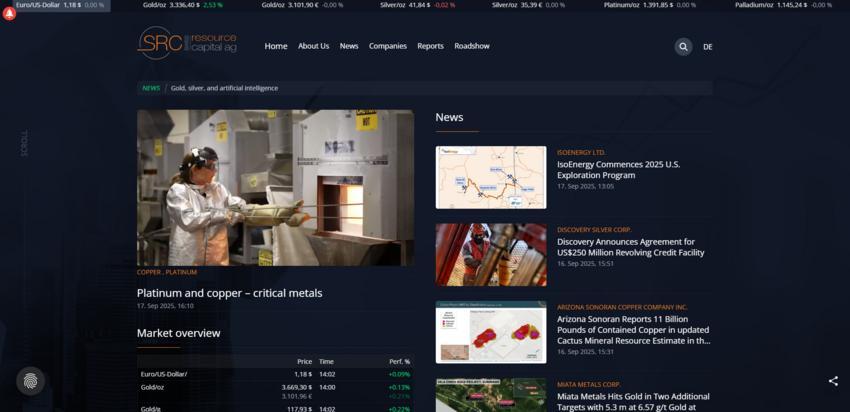Click Silver/oz 35,39 € top ticker quote
Viewport: 850px width, 412px height.
[529, 5]
